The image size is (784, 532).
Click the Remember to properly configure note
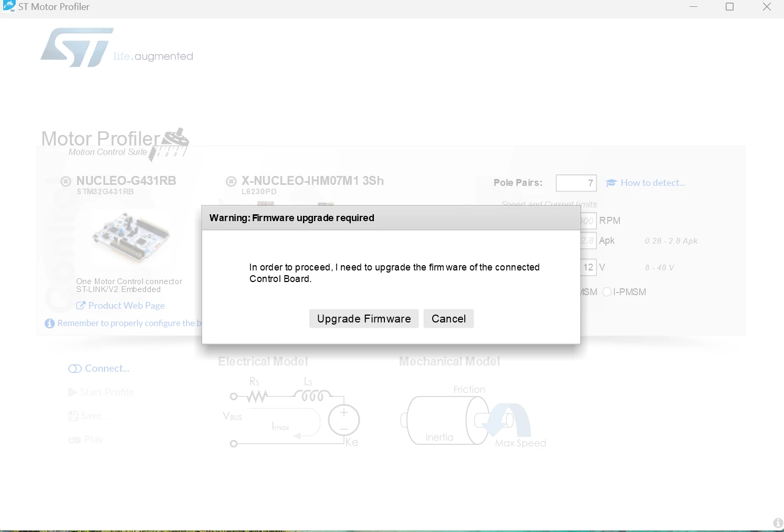129,324
